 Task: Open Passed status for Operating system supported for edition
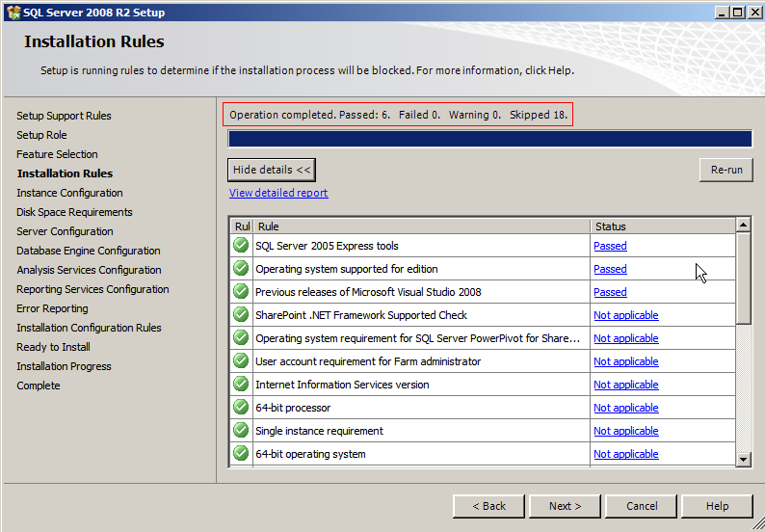(x=610, y=269)
